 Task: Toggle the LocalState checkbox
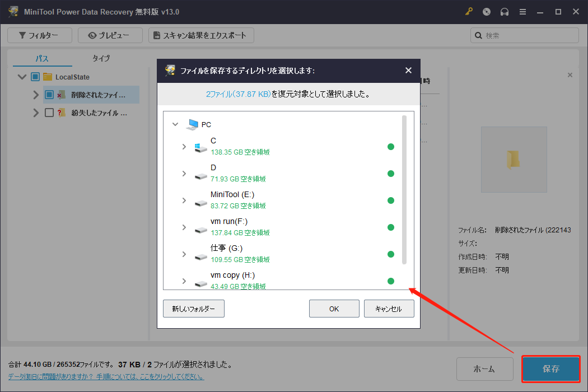click(x=35, y=77)
